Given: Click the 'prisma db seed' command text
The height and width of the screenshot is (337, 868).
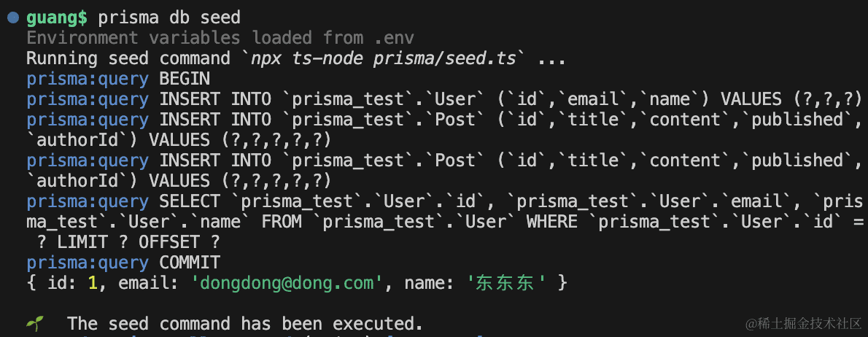Looking at the screenshot, I should [x=168, y=18].
